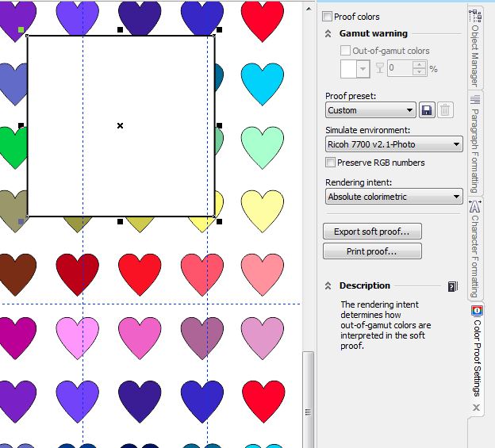
Task: Click the mint green heart beside the rectangle
Action: pos(263,147)
